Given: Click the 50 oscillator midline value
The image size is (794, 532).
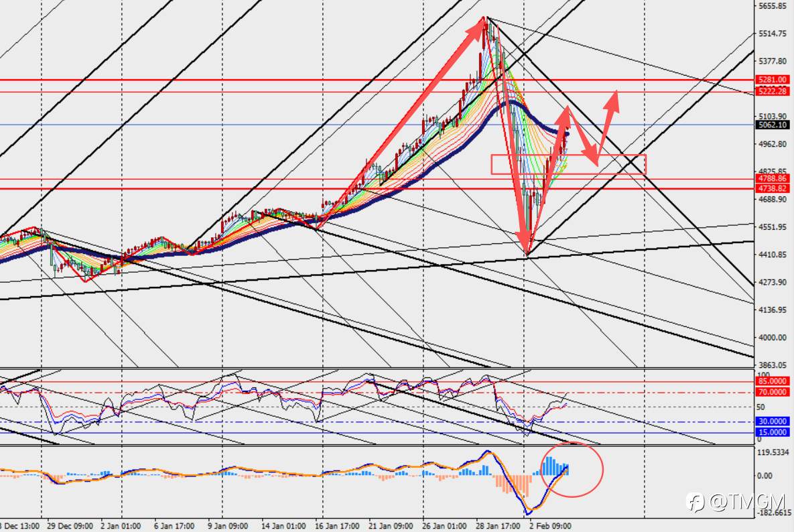Looking at the screenshot, I should tap(760, 407).
